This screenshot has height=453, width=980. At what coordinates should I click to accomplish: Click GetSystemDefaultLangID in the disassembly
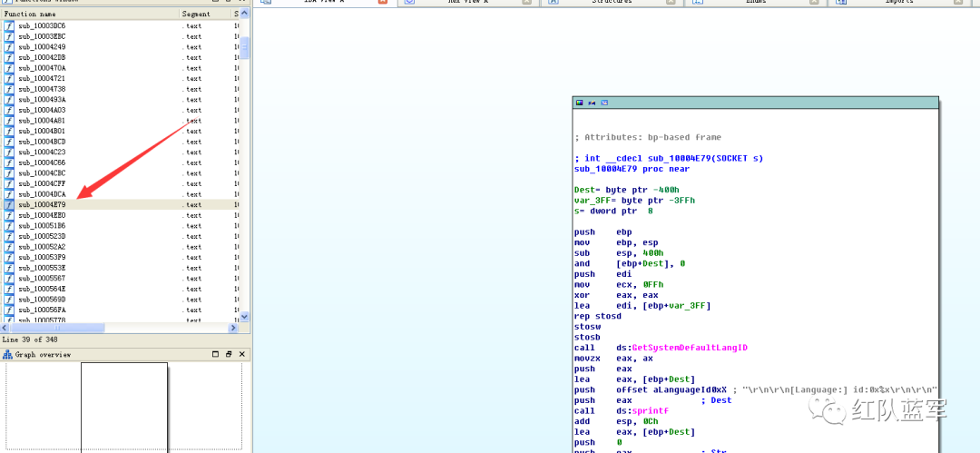(x=690, y=348)
